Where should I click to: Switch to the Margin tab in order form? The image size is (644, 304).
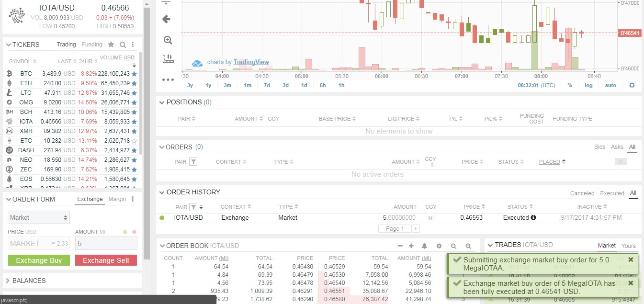coord(116,198)
